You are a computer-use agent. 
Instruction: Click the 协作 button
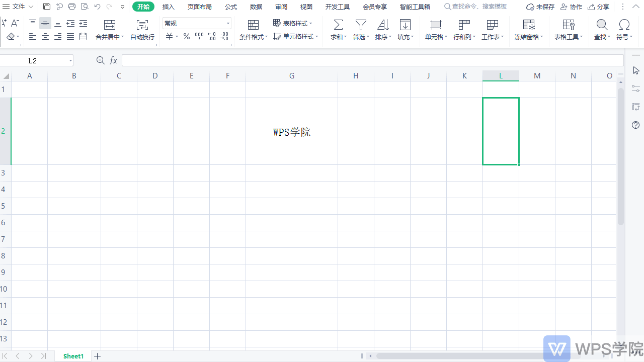click(x=575, y=7)
